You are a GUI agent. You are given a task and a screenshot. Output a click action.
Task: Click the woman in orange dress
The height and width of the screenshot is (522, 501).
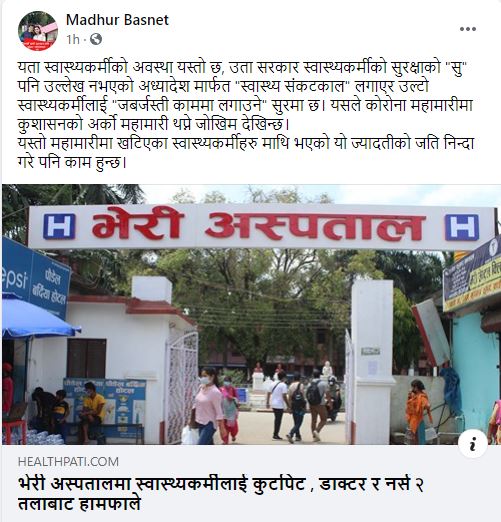418,412
